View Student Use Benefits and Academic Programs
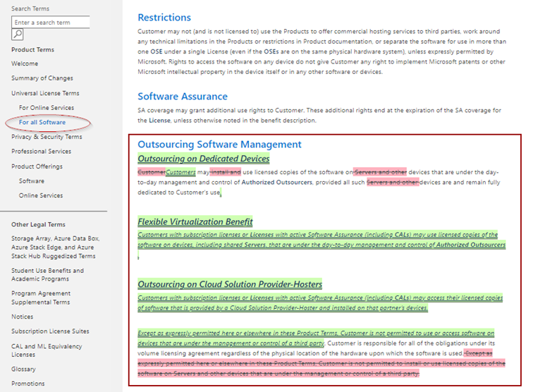The height and width of the screenshot is (392, 533). [47, 275]
